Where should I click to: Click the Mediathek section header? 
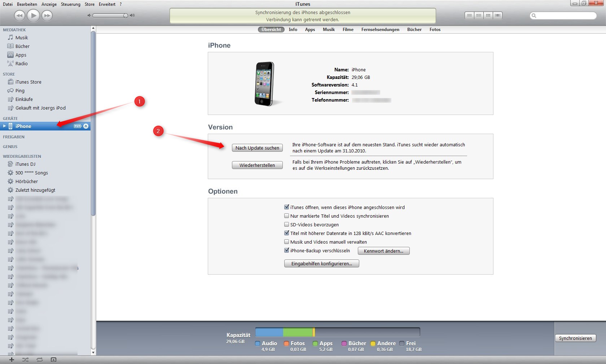(x=14, y=30)
